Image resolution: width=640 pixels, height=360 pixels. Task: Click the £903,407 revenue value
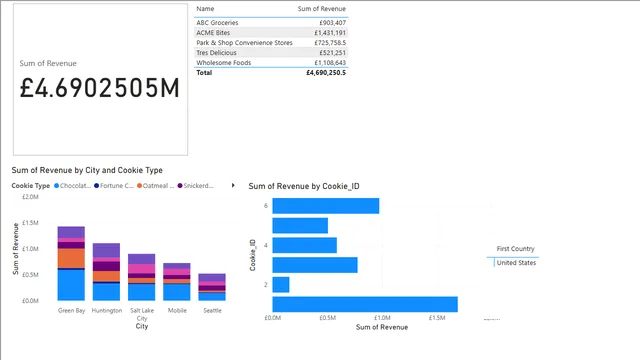click(x=333, y=23)
